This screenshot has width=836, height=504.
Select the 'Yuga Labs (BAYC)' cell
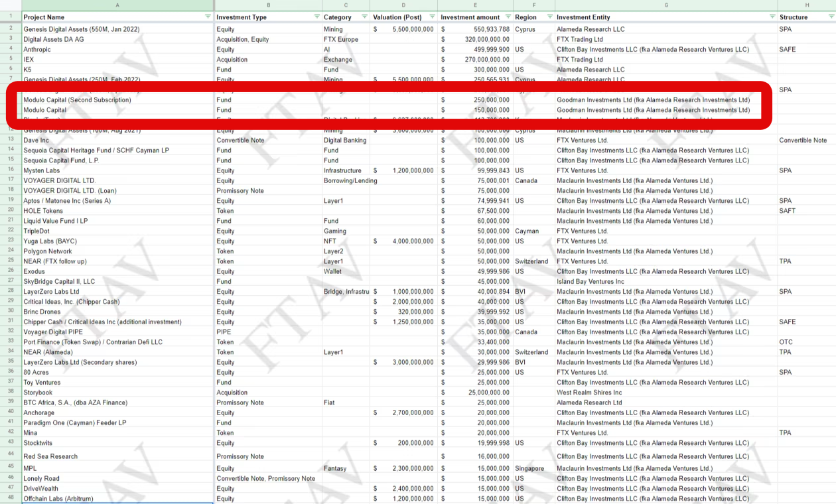pyautogui.click(x=117, y=241)
